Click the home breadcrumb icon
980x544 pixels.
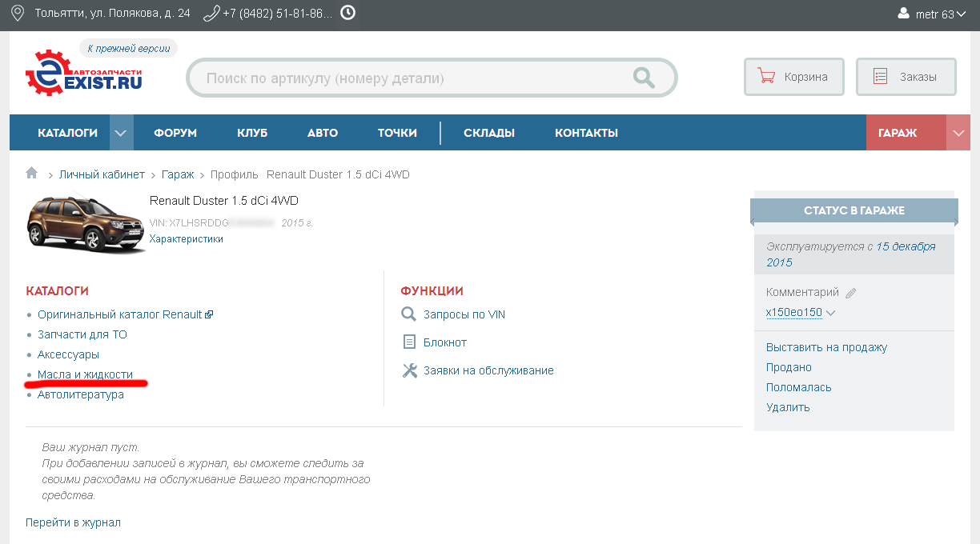click(x=32, y=173)
